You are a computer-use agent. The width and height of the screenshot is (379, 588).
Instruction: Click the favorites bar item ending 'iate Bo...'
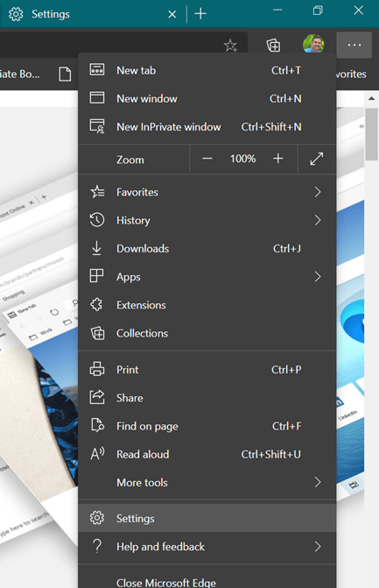pos(20,74)
